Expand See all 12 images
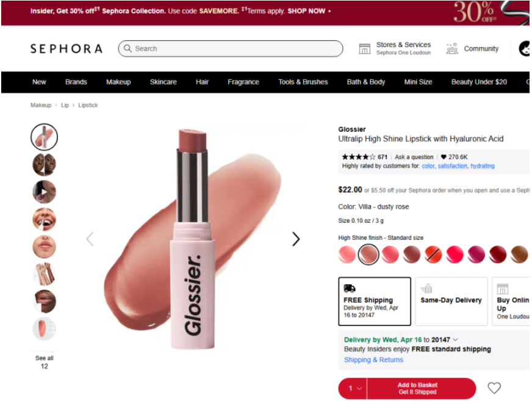 tap(44, 362)
